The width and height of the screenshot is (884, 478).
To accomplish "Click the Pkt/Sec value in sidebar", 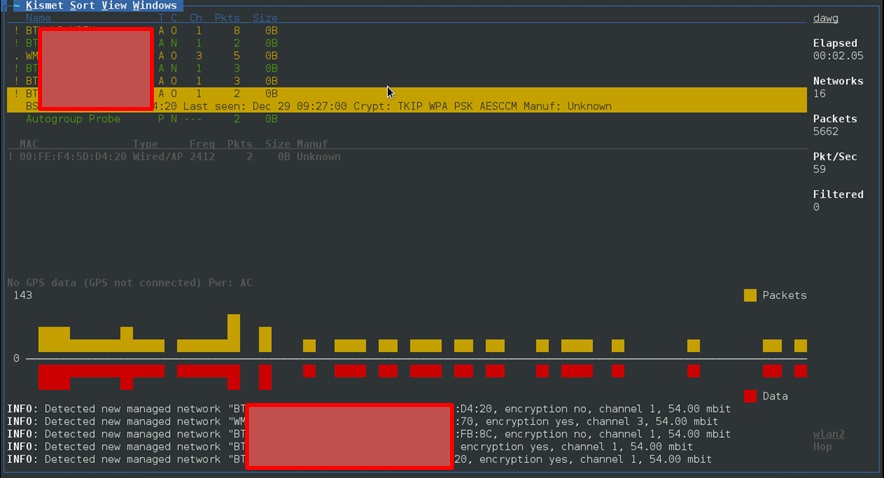I will click(819, 169).
